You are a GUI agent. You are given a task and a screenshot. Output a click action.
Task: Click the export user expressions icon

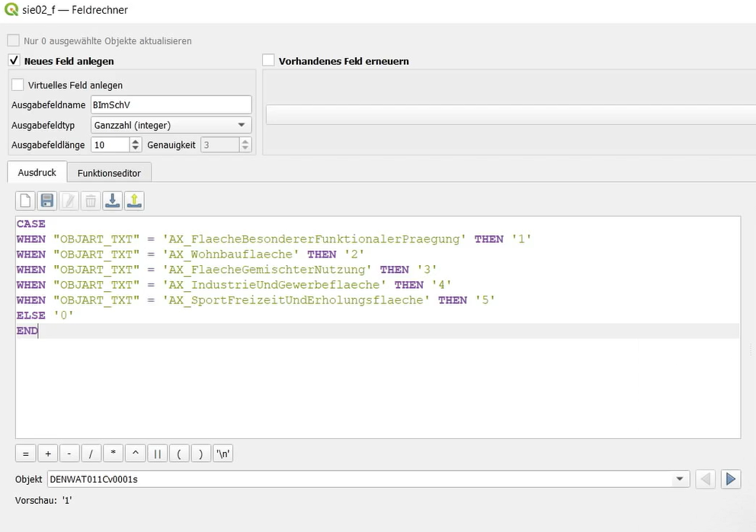(134, 201)
